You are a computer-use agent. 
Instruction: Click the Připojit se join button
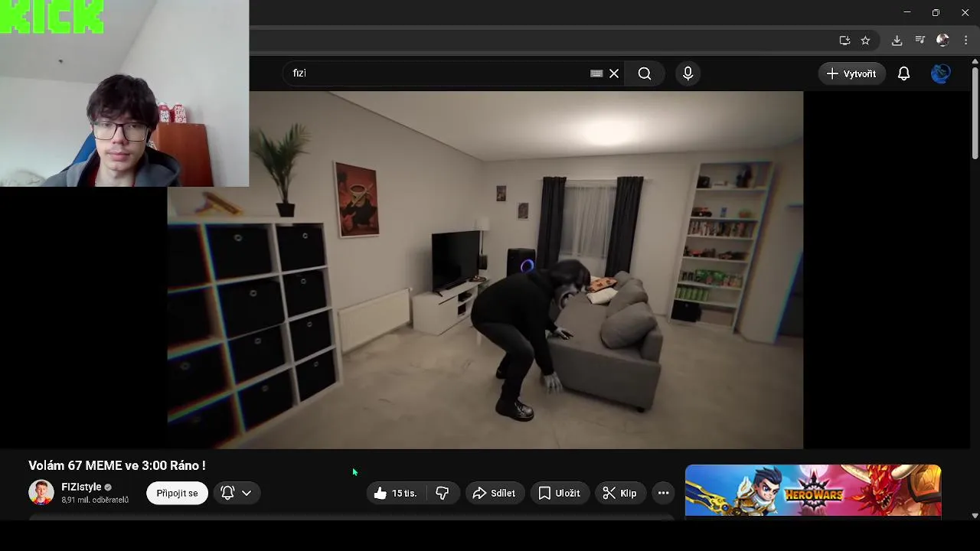click(x=177, y=493)
